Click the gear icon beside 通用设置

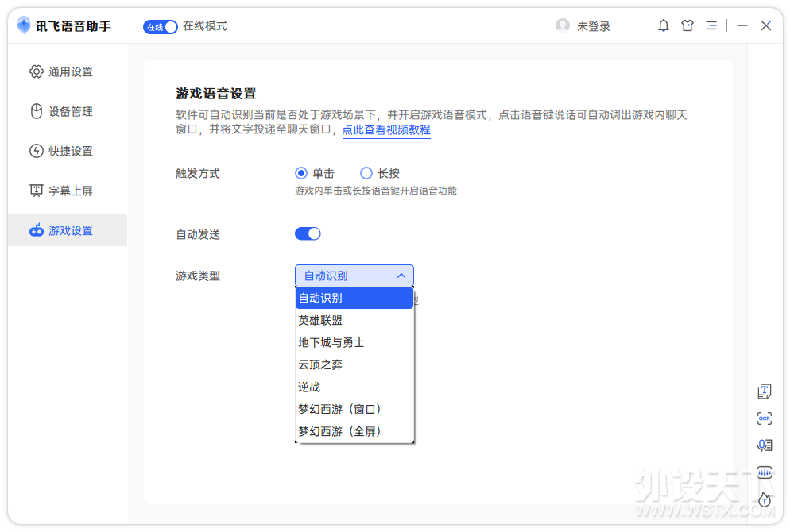click(37, 71)
